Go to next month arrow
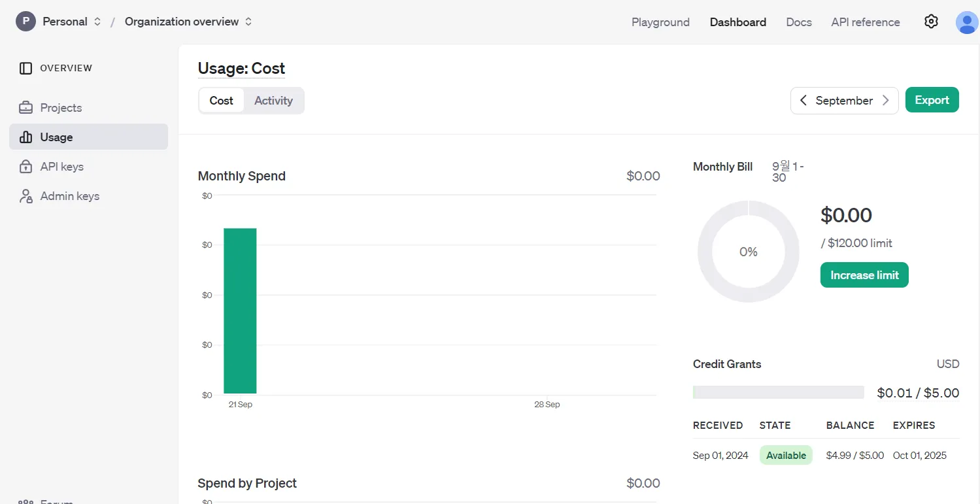The image size is (980, 504). pyautogui.click(x=886, y=101)
